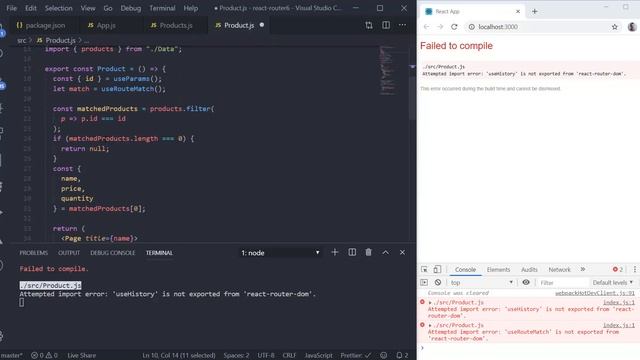Maximize terminal panel with chevron up
Screen dimensions: 640x360
pyautogui.click(x=385, y=253)
